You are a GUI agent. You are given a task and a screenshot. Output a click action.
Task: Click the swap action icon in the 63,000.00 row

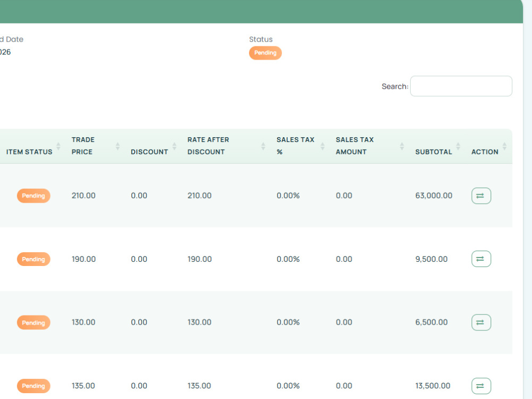481,196
